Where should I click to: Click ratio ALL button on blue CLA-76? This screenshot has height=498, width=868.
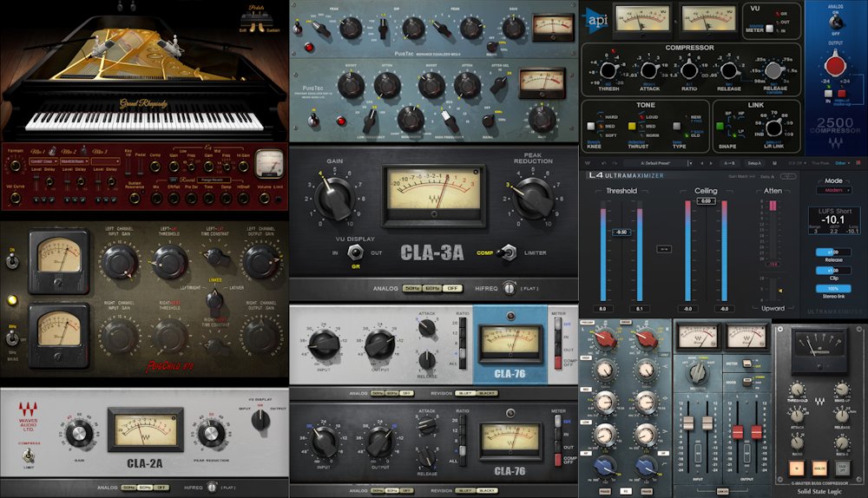click(x=463, y=364)
